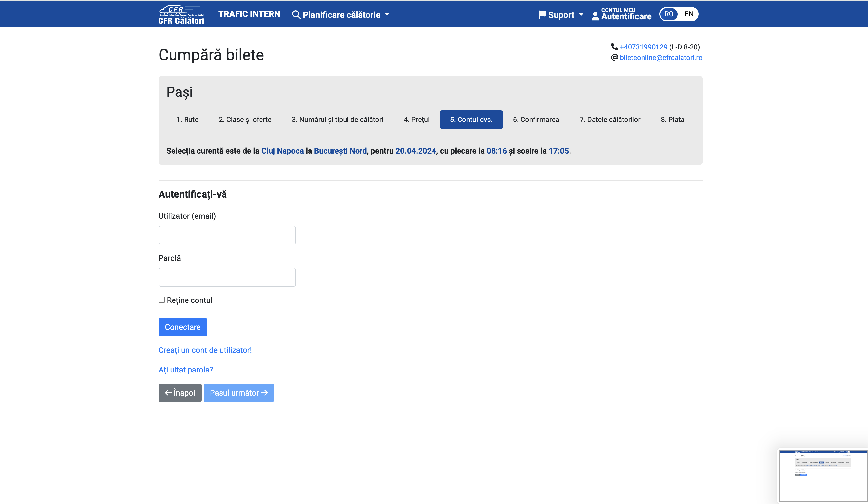This screenshot has width=868, height=504.
Task: Select step 5. Contul dvs.
Action: [471, 120]
